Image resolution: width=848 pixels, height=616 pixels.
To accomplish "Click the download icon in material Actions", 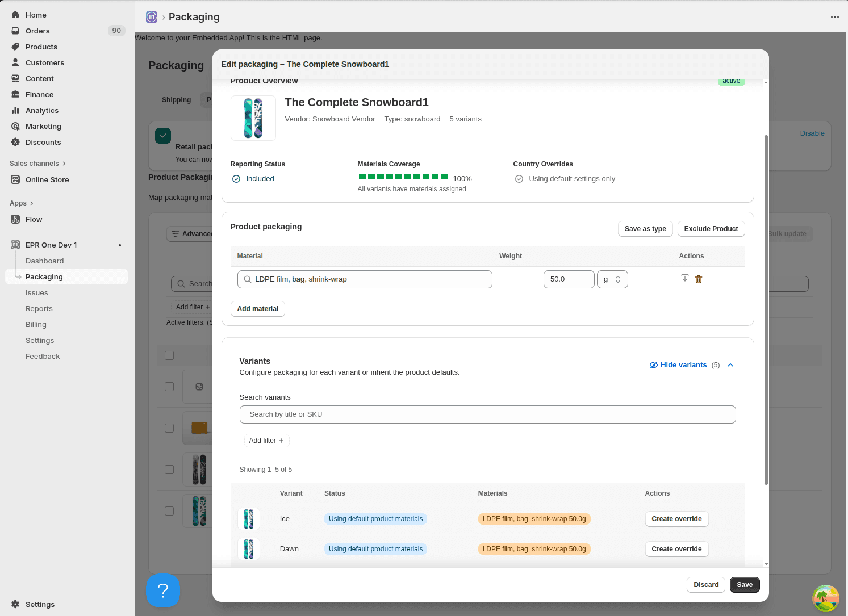I will click(x=684, y=278).
